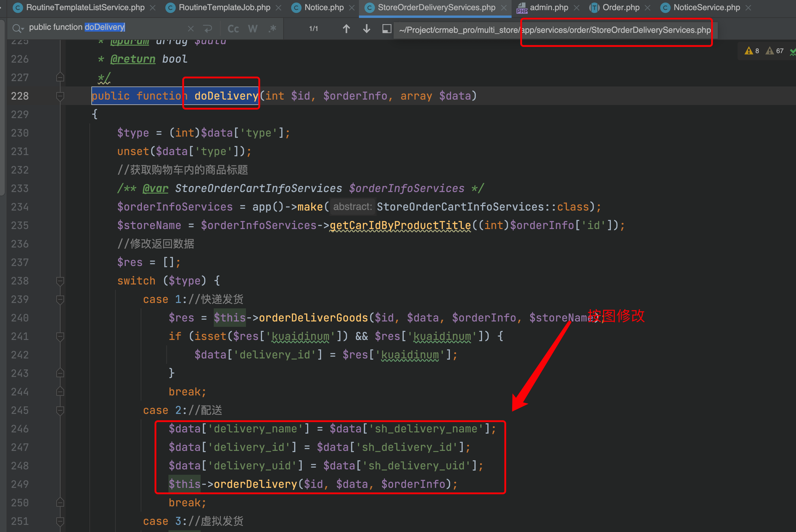
Task: Collapse case 2 fold at line 245
Action: click(x=60, y=411)
